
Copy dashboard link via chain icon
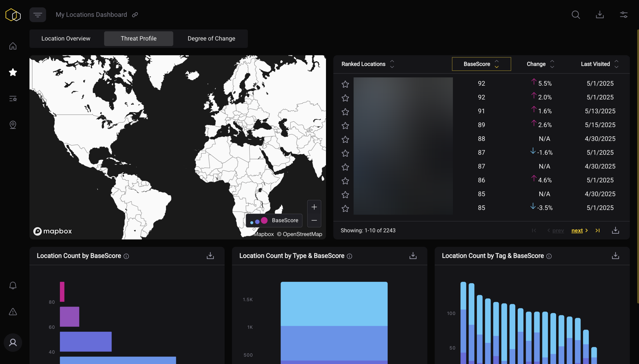(135, 15)
